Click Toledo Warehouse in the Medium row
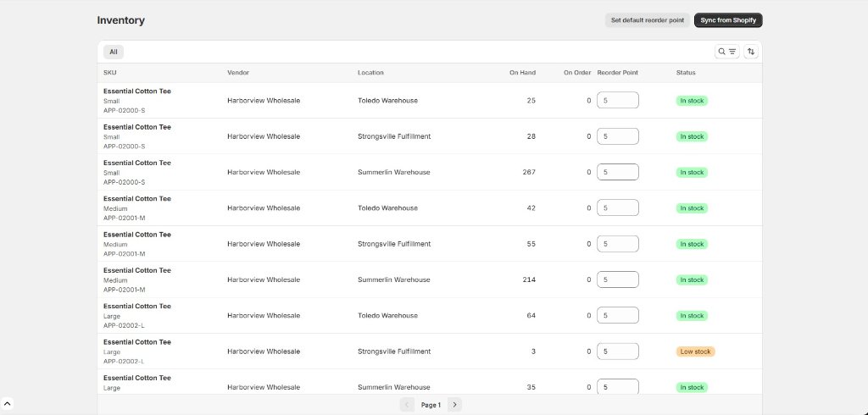Viewport: 868px width, 415px height. tap(387, 208)
